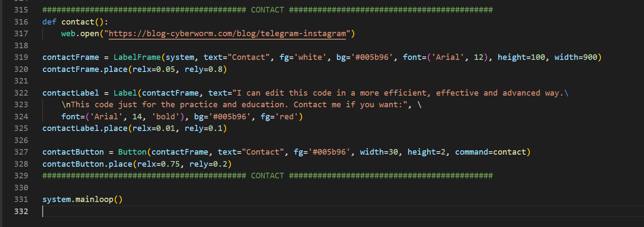Click the bottom CONTACT comment on line 329
Viewport: 644px width, 227px height.
[x=267, y=176]
